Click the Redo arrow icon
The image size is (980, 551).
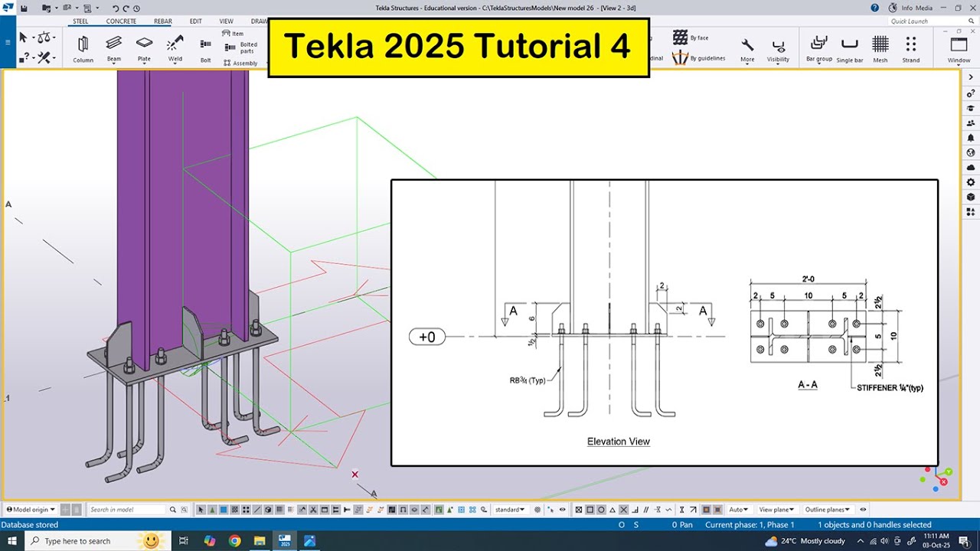(x=126, y=8)
